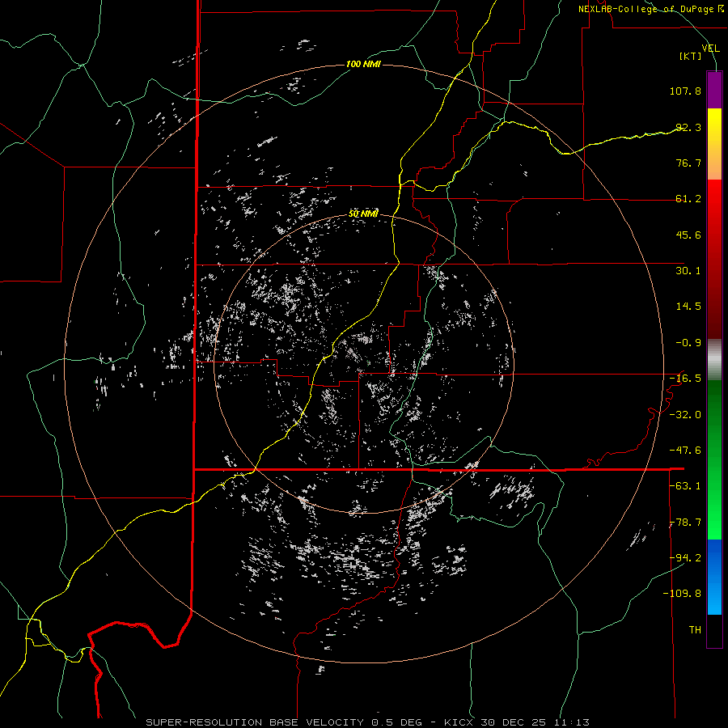
Task: Select the 14.5 velocity scale value
Action: click(x=688, y=307)
